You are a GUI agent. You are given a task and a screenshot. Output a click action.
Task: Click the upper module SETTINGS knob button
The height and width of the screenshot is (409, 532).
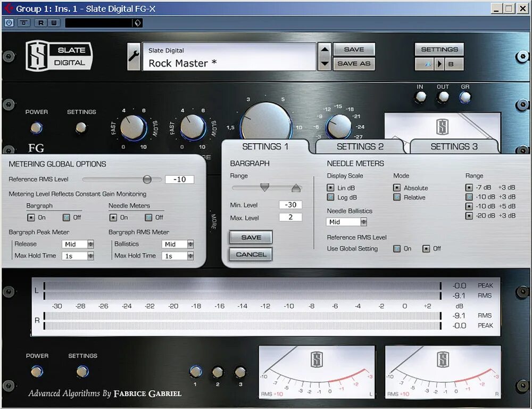(x=81, y=128)
